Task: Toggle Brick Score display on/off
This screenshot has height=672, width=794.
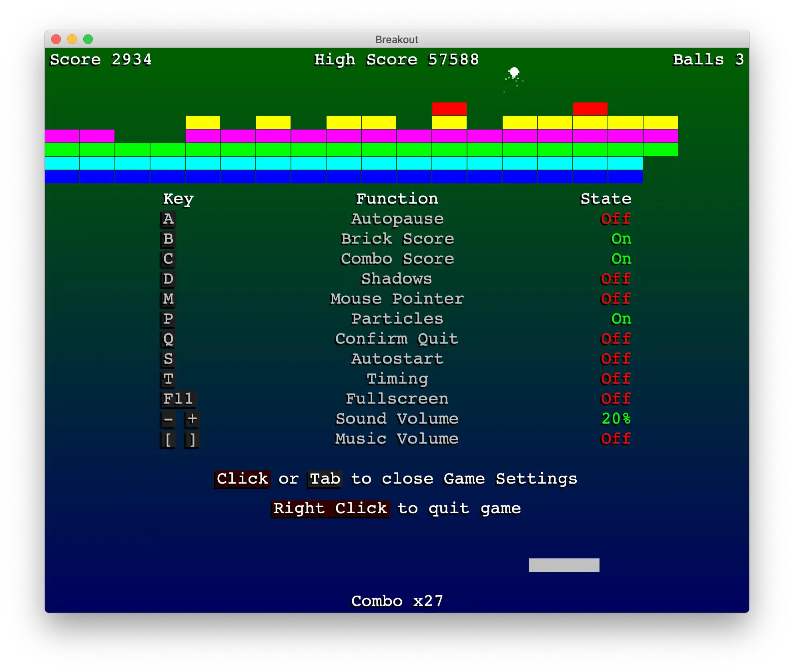Action: [168, 239]
